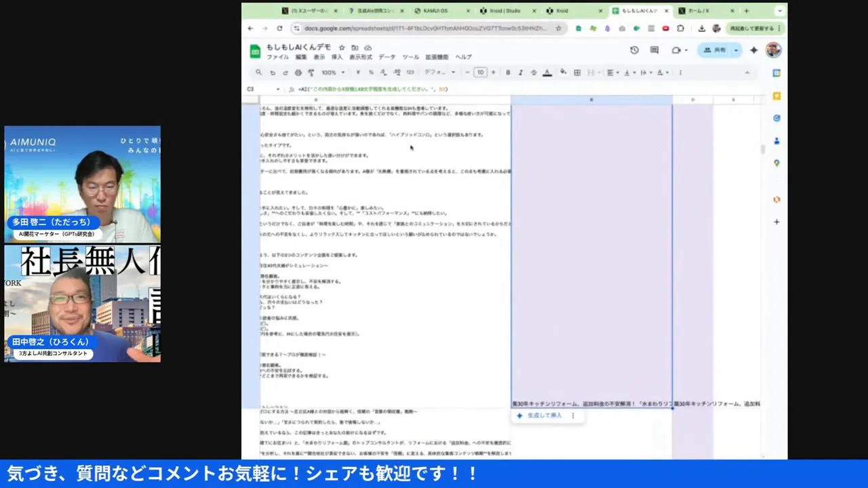Screen dimensions: 868x488
Task: Open the 編集 menu
Action: click(301, 58)
